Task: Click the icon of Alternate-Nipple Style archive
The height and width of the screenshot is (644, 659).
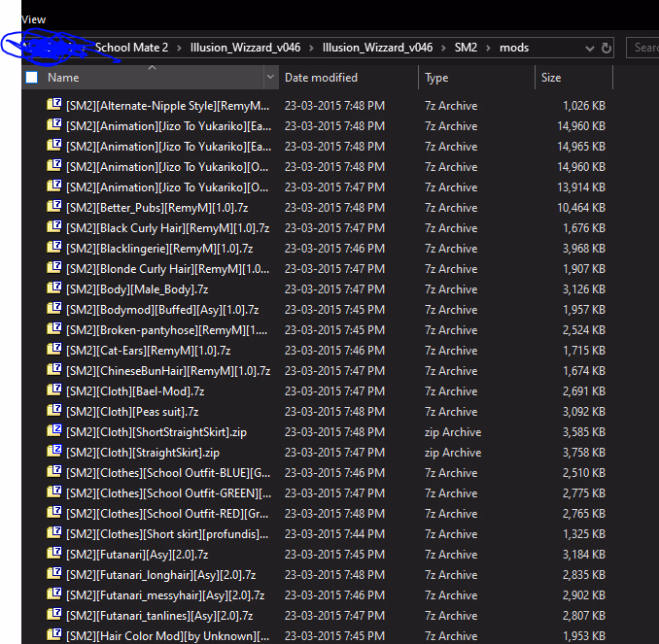Action: point(53,104)
